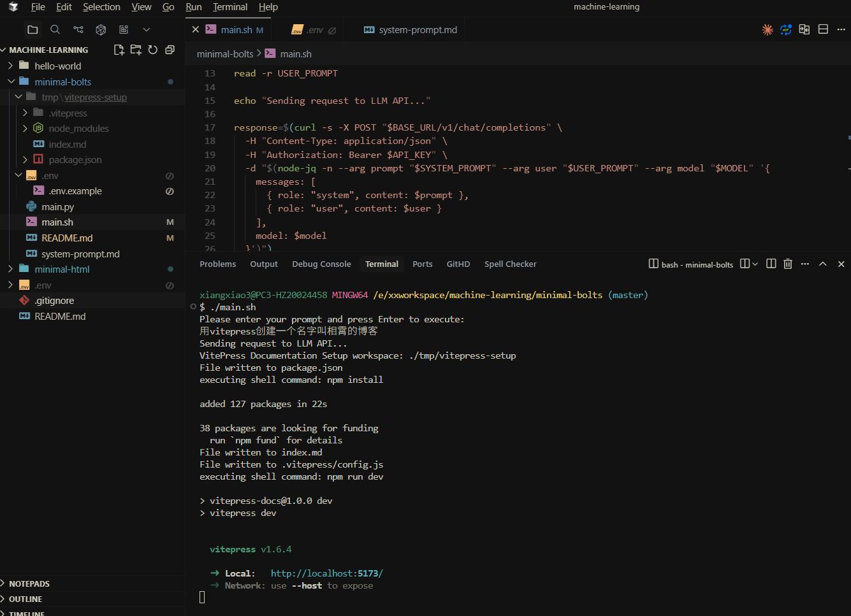The image size is (851, 616).
Task: Open the http://localhost:5173/ link
Action: click(x=327, y=573)
